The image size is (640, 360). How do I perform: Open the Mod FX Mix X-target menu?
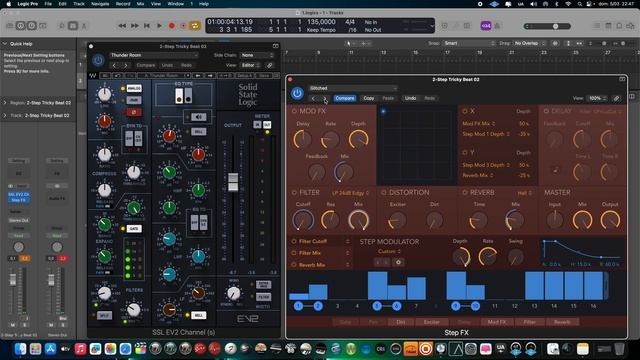coord(479,123)
